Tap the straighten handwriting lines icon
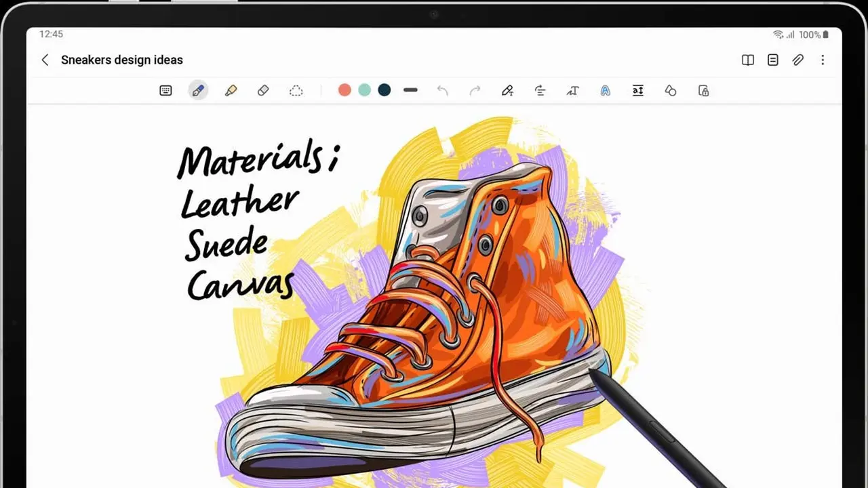Image resolution: width=868 pixels, height=488 pixels. coord(540,90)
